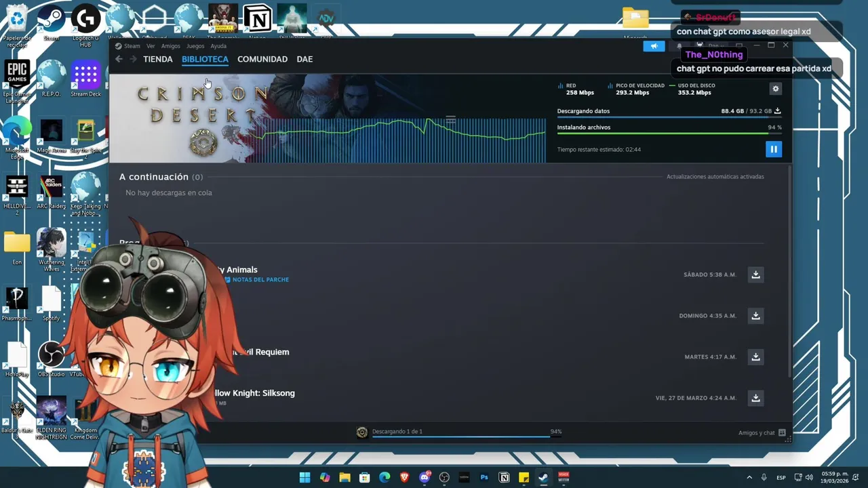Viewport: 868px width, 488px height.
Task: Download the Silksong update for 27 de marzo
Action: (x=755, y=398)
